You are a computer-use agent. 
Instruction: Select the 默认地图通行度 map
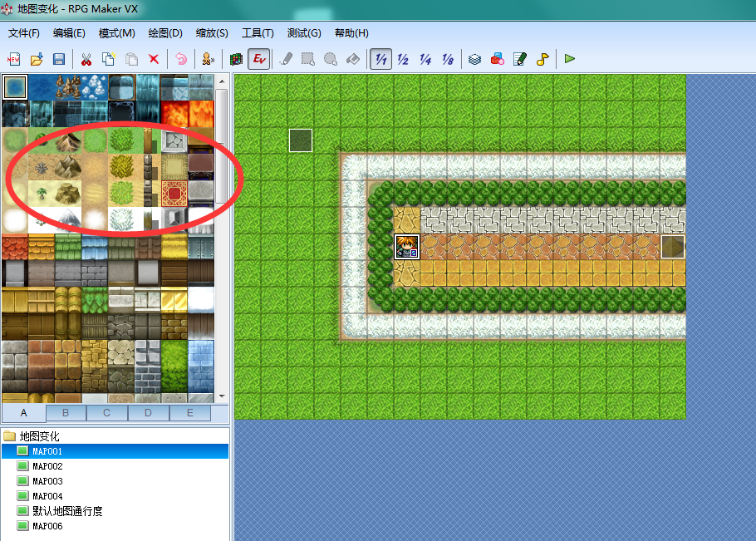pos(67,511)
